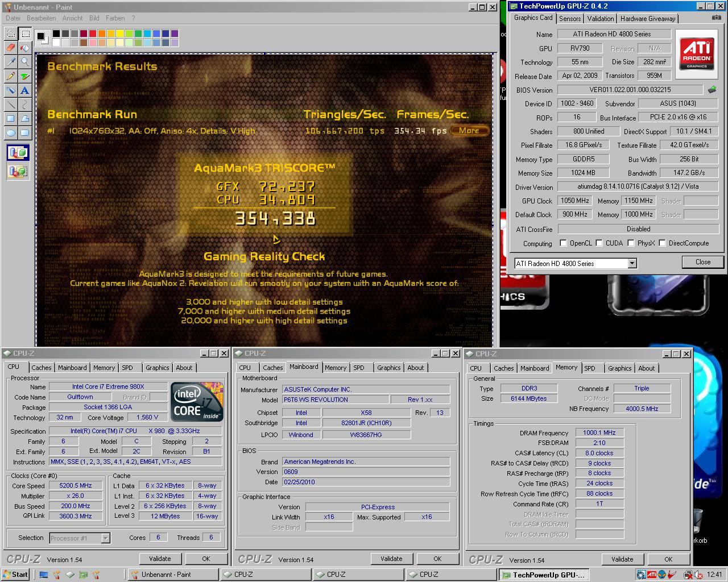This screenshot has width=728, height=582.
Task: Open the About tab in the right CPU-Z window
Action: (646, 368)
